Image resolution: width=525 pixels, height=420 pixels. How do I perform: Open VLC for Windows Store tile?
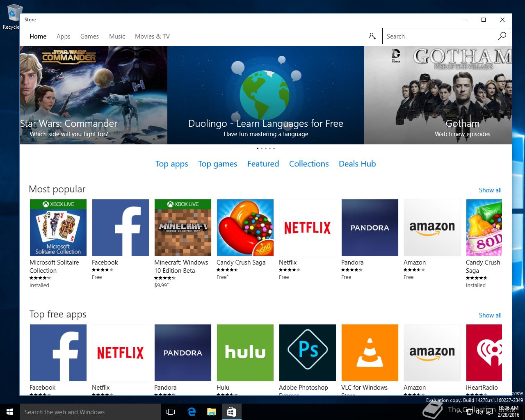[x=370, y=353]
